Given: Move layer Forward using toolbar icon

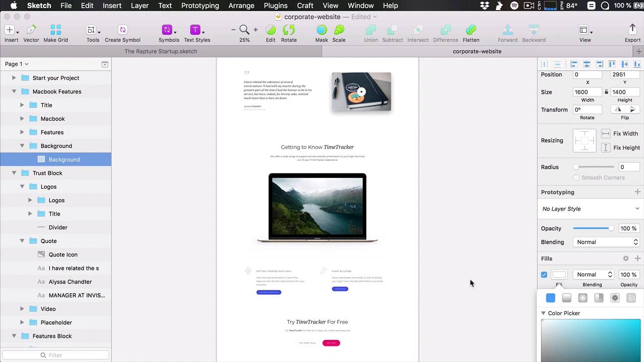Looking at the screenshot, I should point(508,30).
